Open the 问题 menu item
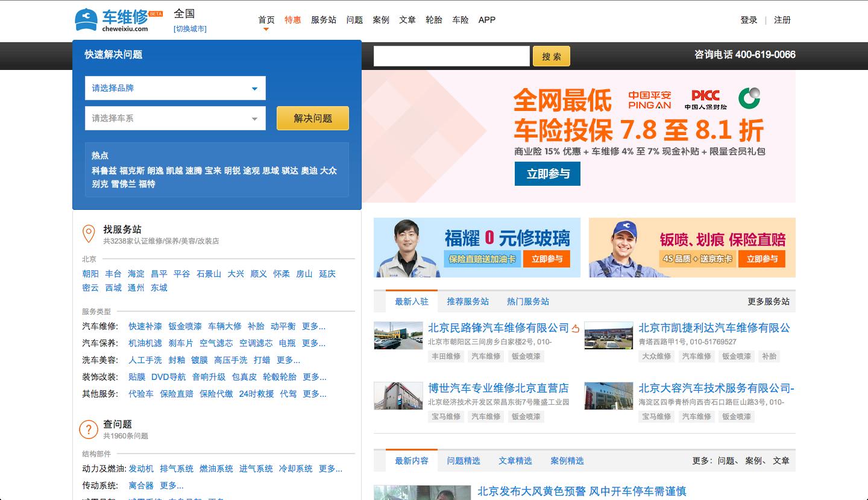868x500 pixels. [x=354, y=20]
